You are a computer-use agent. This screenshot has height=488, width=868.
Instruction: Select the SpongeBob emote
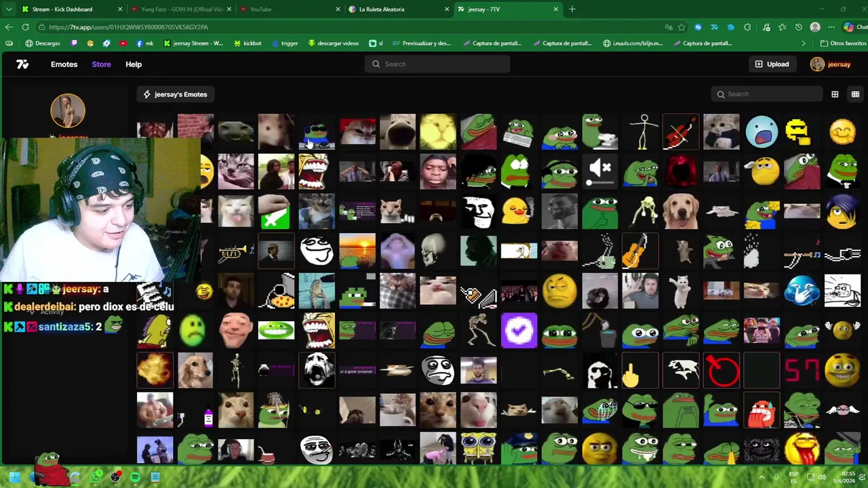[479, 447]
